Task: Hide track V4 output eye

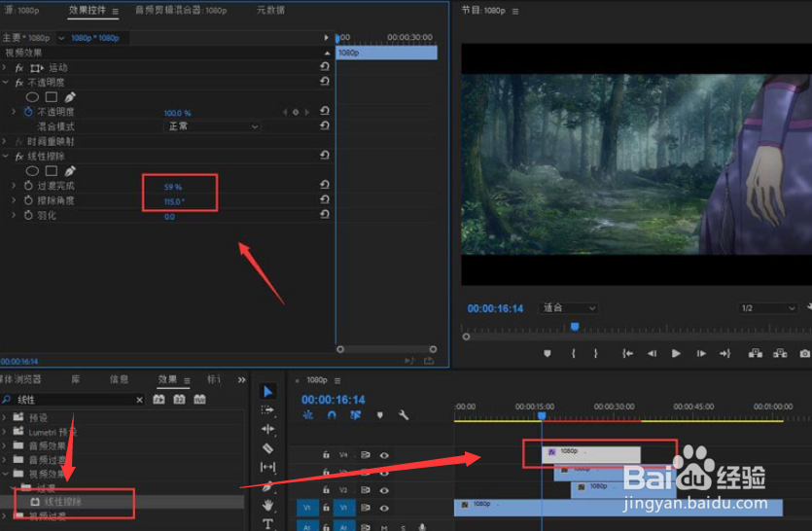Action: tap(384, 455)
